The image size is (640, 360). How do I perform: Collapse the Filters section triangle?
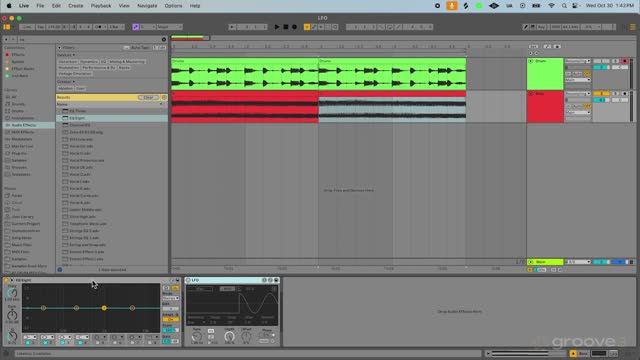[x=59, y=48]
